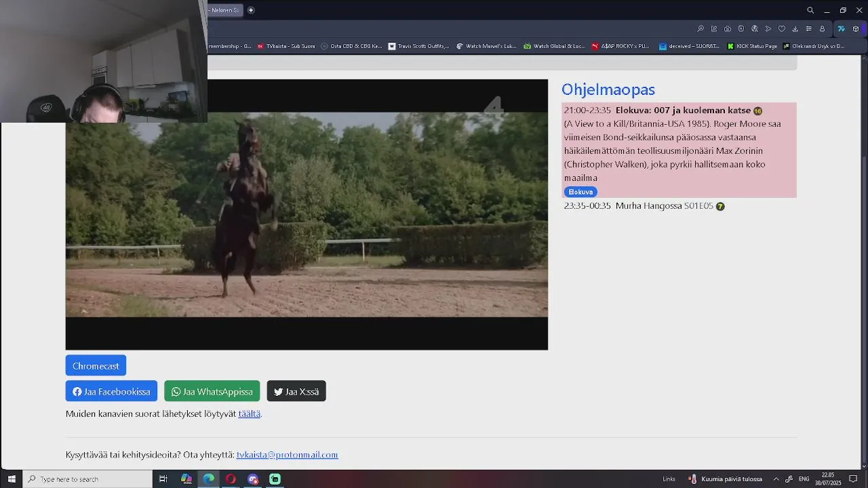Open the purple round taskbar app
Viewport: 868px width, 488px height.
(253, 479)
